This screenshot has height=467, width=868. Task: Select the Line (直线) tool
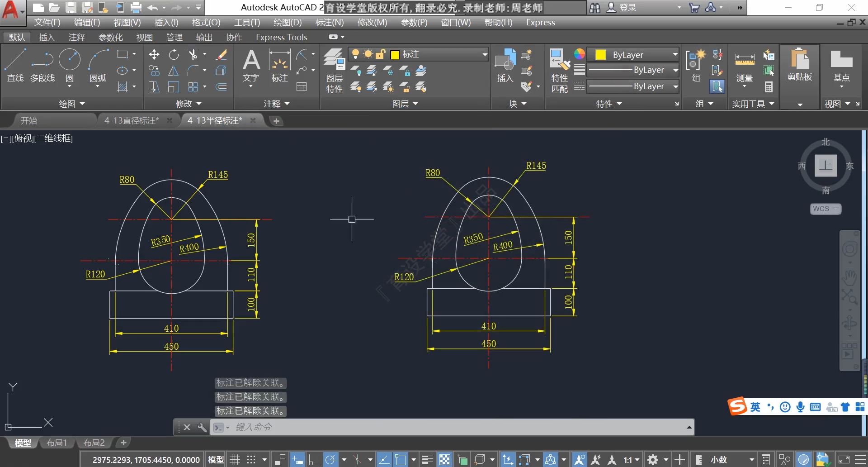click(x=15, y=65)
